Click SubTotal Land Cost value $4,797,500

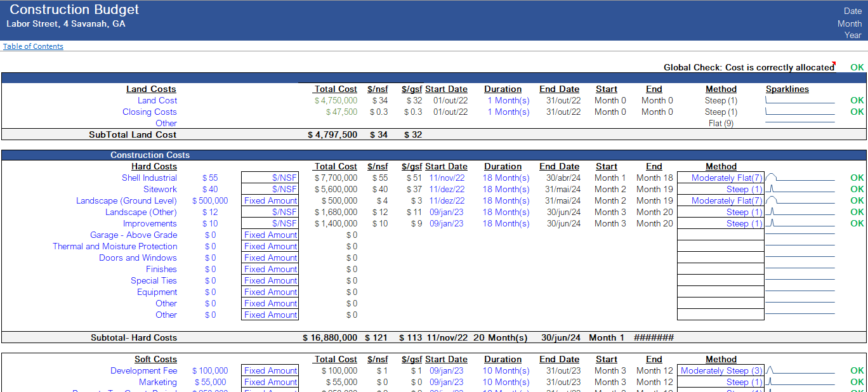pyautogui.click(x=332, y=135)
